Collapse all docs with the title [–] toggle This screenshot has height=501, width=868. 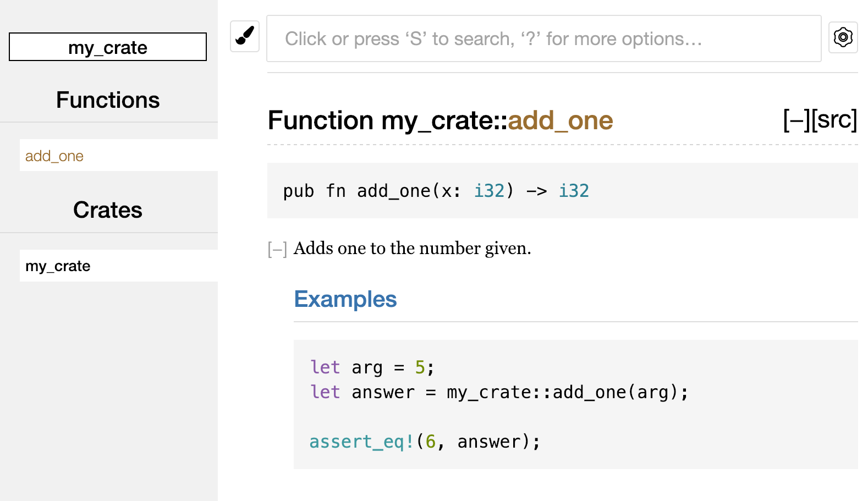tap(796, 120)
